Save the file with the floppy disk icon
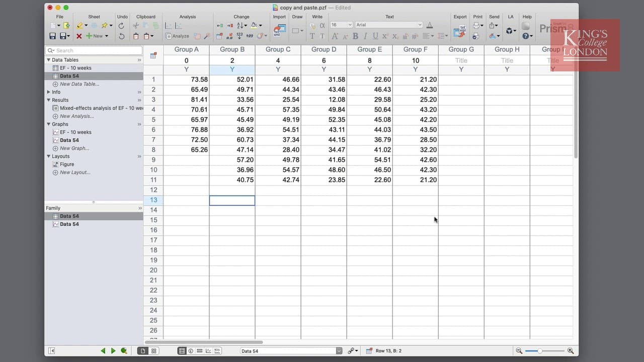 (x=52, y=36)
